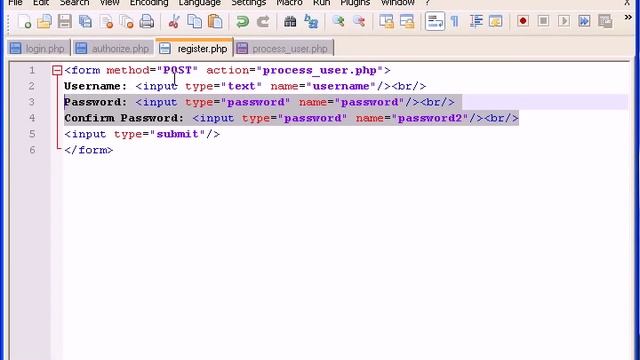Click line number 1 in the margin
Screen dimensions: 640x360
pyautogui.click(x=32, y=70)
